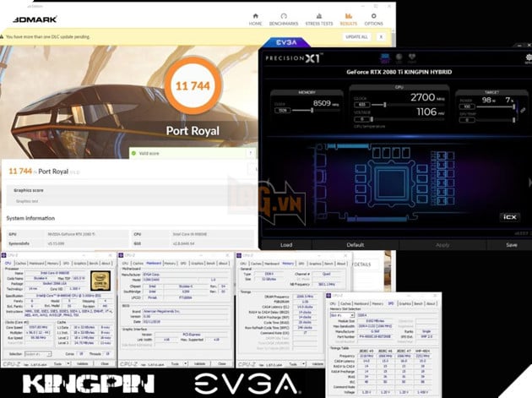Screen dimensions: 532x398
Task: Click Apply in Precision X1
Action: coord(442,245)
